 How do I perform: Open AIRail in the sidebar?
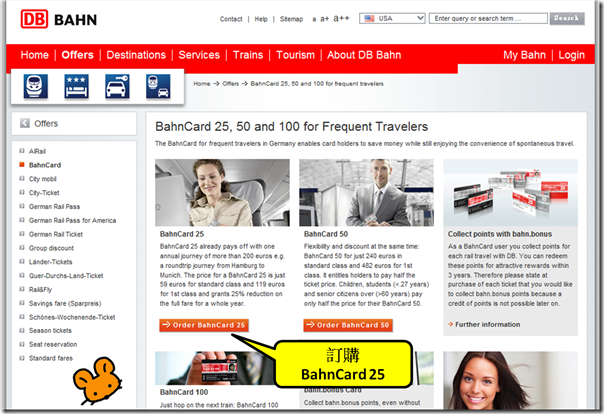point(37,151)
